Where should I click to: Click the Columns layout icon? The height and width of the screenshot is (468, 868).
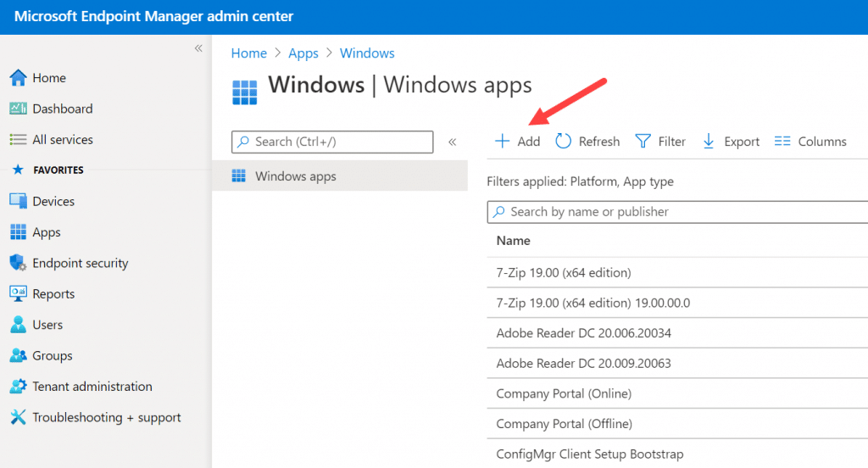782,142
